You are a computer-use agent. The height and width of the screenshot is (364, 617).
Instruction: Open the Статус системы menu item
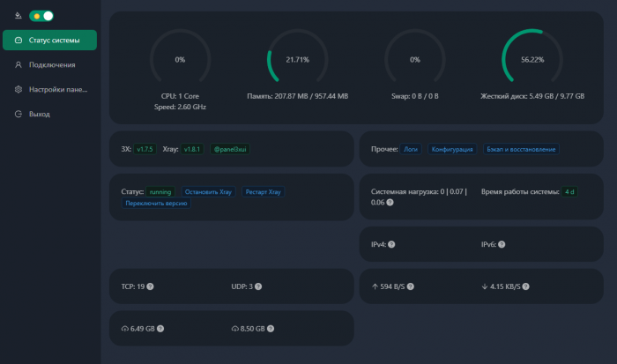click(50, 40)
